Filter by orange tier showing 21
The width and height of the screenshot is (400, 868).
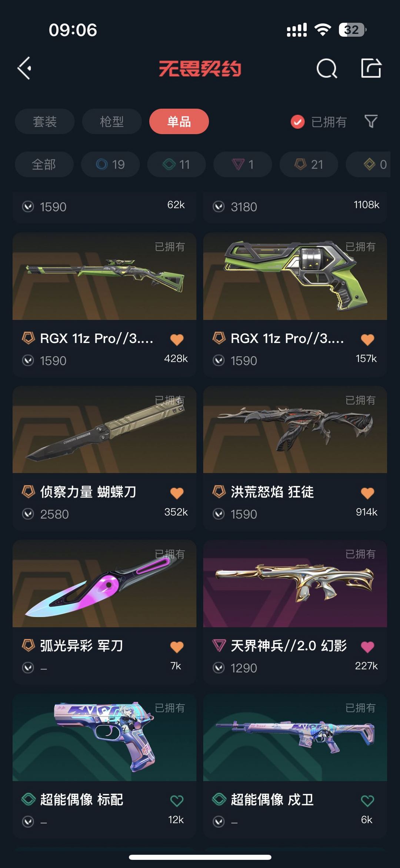309,164
